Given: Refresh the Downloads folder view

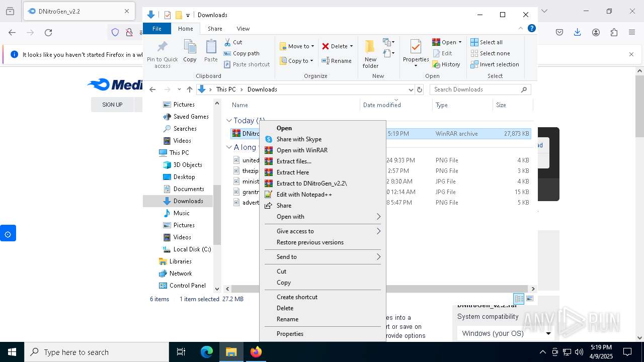Looking at the screenshot, I should pos(420,89).
